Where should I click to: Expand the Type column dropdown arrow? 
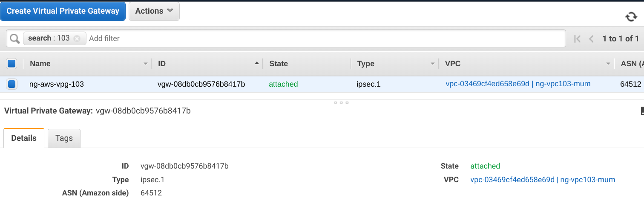click(x=433, y=64)
